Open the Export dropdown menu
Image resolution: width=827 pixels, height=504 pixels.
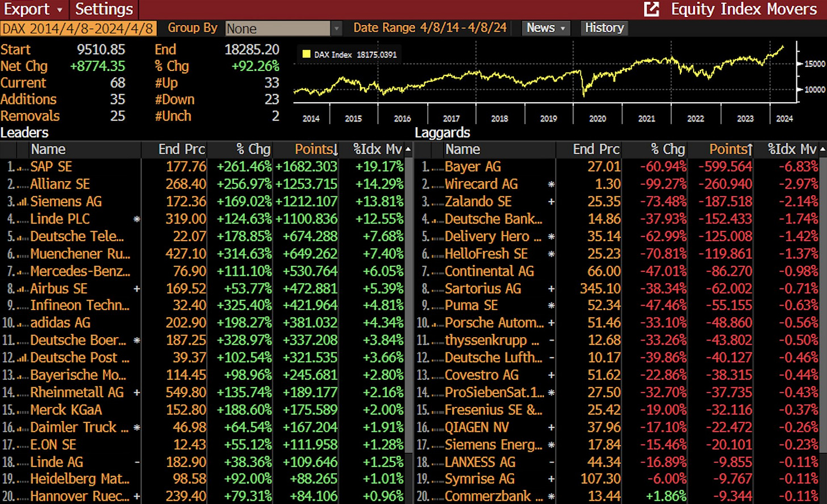click(x=33, y=9)
